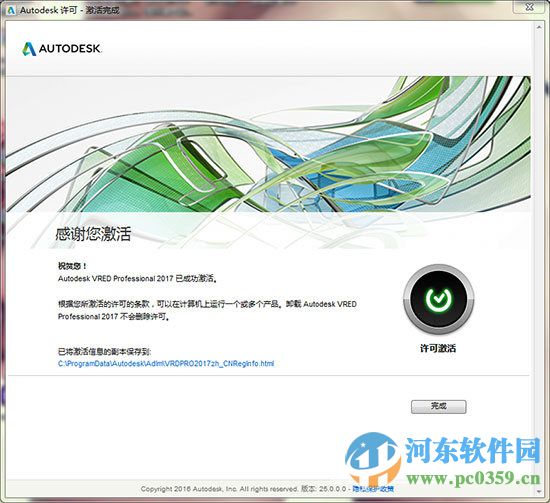Click the 许可激活 label under the icon
Viewport: 550px width, 503px height.
(x=438, y=348)
